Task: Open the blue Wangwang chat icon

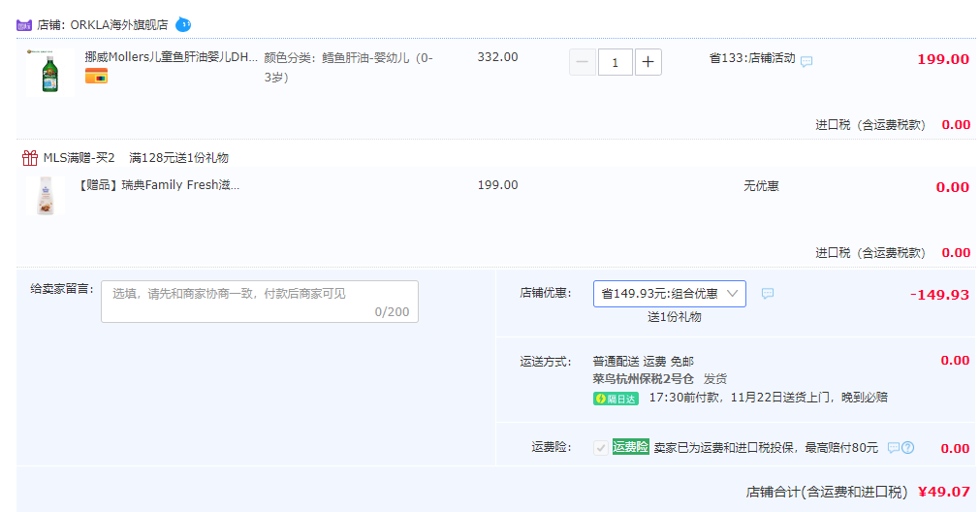Action: click(183, 24)
